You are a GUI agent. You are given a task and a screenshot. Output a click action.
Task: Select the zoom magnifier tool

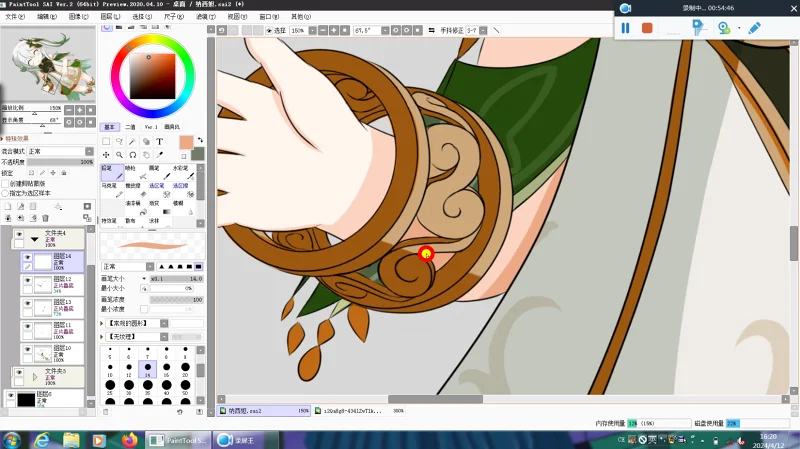119,155
